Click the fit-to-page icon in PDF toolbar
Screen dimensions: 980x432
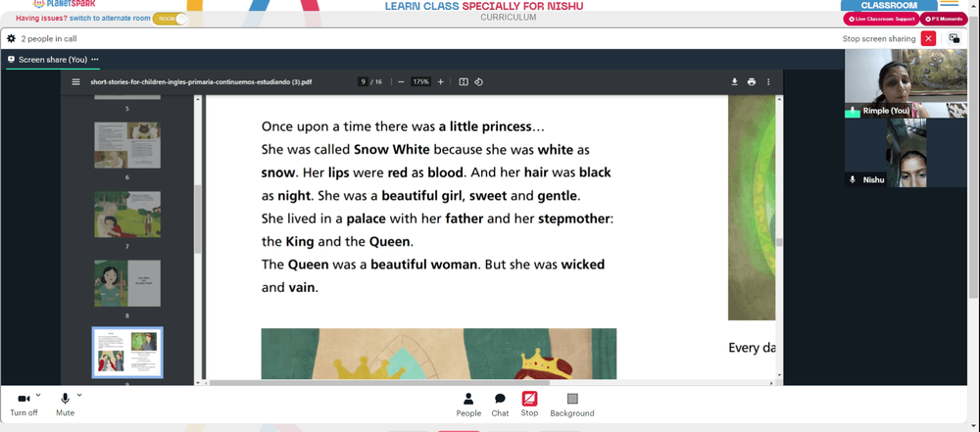tap(464, 82)
